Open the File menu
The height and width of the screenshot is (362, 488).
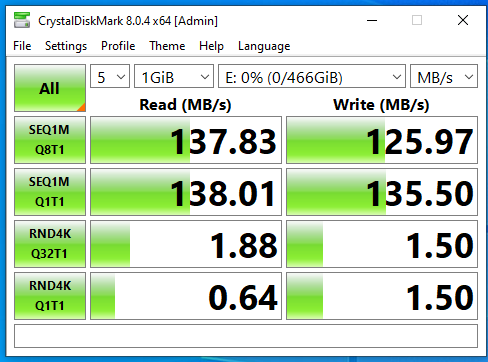[x=22, y=46]
